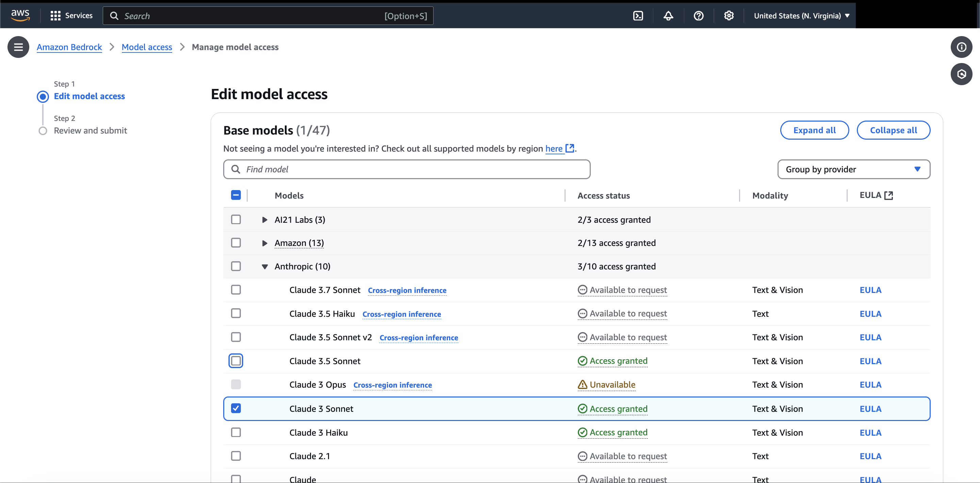Click the Modality column header
This screenshot has height=483, width=980.
(770, 196)
